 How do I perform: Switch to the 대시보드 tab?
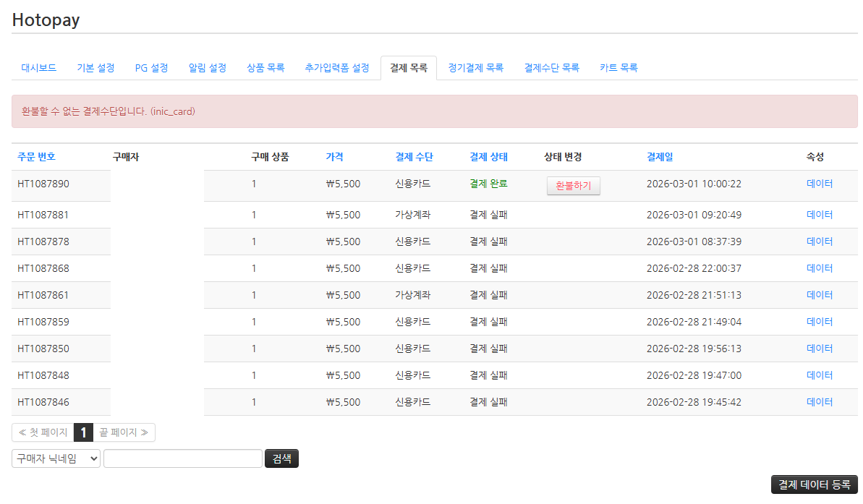38,67
